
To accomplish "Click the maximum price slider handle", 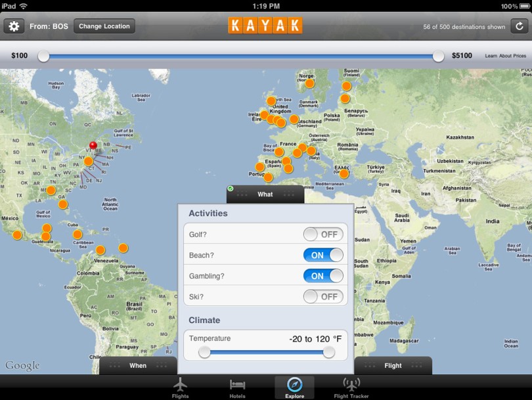I will point(438,56).
